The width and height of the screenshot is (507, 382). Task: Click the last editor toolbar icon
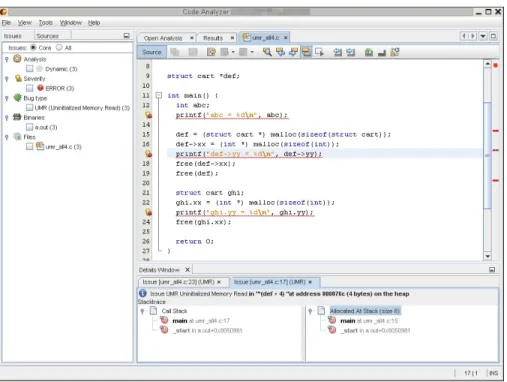[x=395, y=52]
